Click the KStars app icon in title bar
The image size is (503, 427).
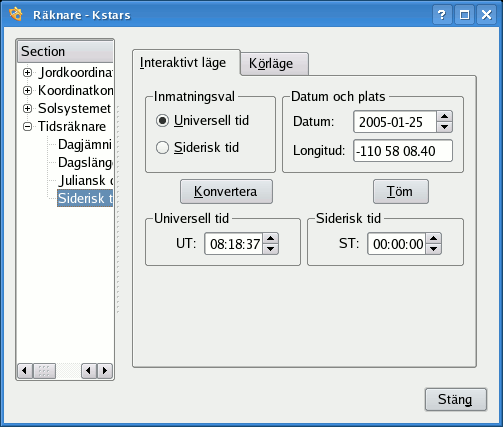click(x=16, y=14)
